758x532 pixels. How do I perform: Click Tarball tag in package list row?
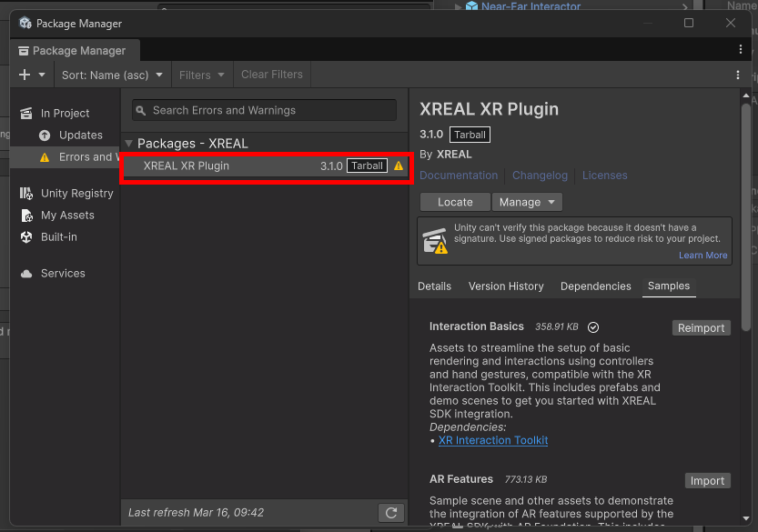[367, 166]
